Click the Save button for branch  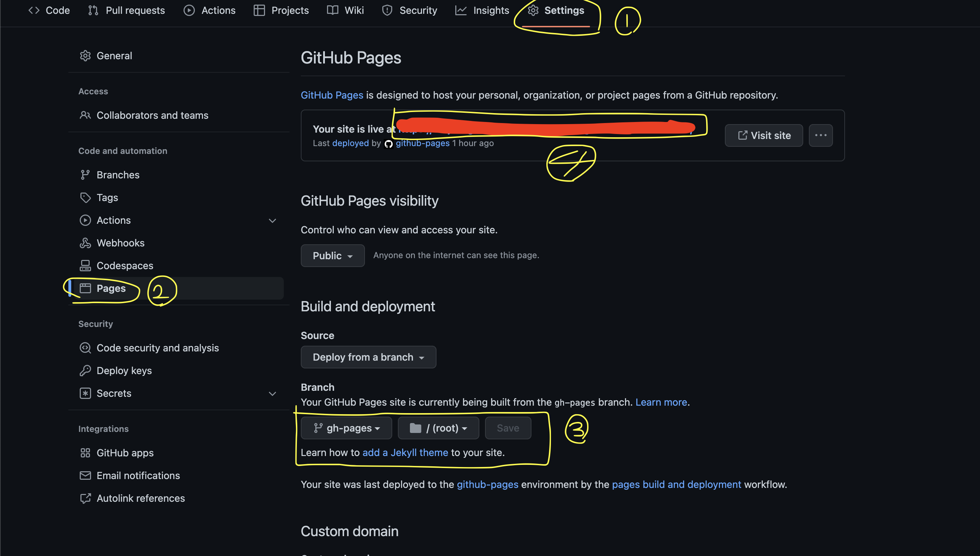pos(508,428)
